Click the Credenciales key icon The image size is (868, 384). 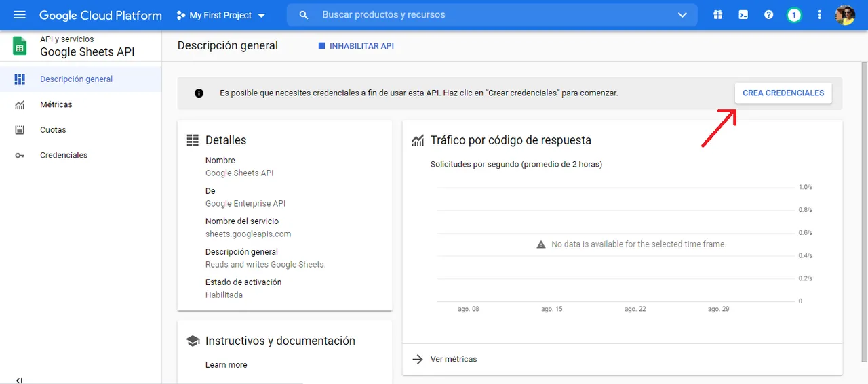(x=20, y=155)
